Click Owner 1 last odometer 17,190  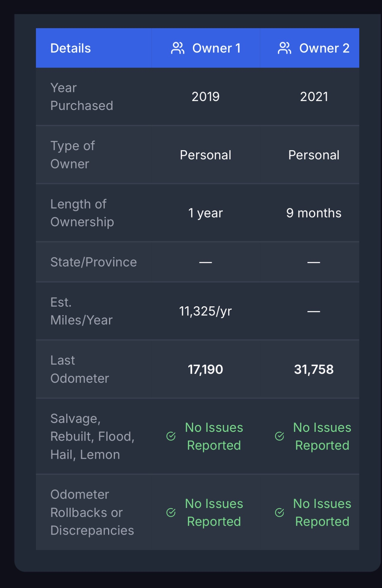[206, 369]
